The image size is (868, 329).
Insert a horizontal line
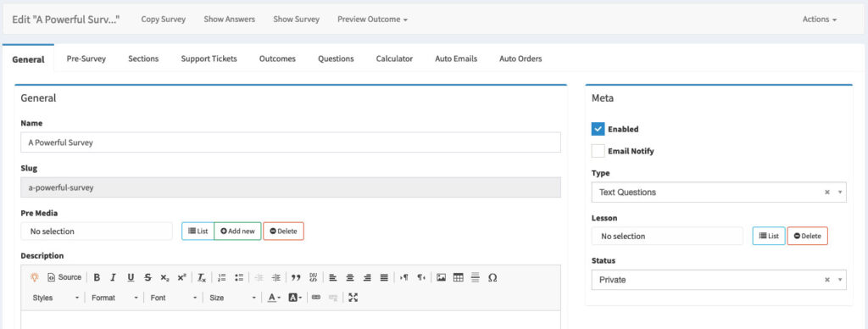[x=475, y=277]
